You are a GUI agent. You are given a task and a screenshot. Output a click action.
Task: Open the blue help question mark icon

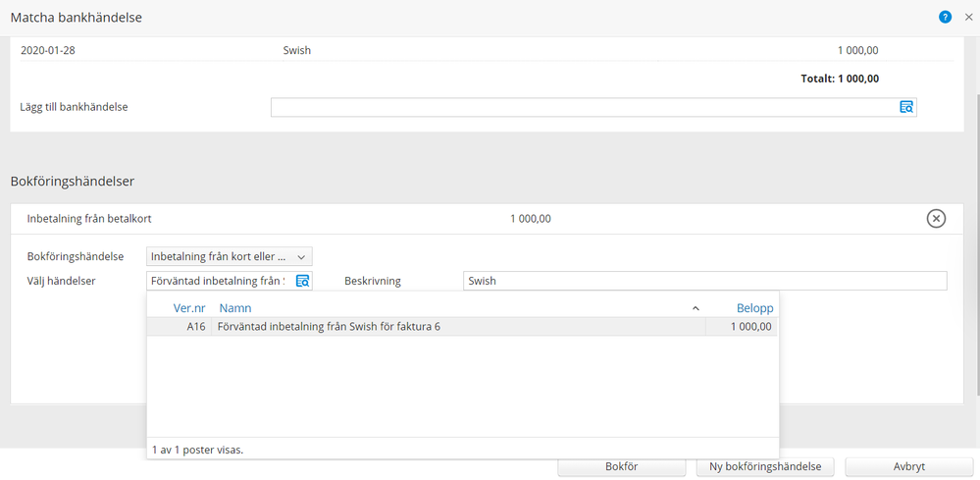tap(945, 18)
